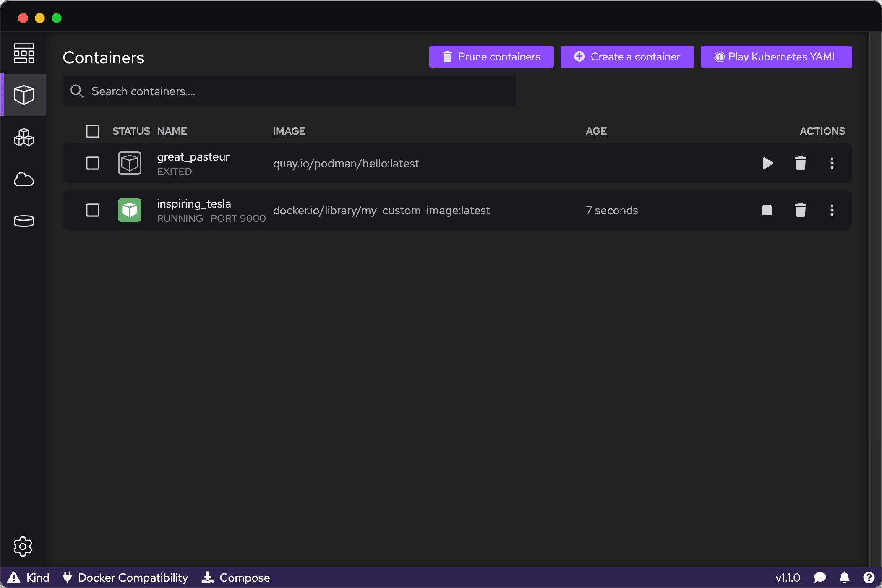
Task: Open the feedback chat bubble icon
Action: coord(820,578)
